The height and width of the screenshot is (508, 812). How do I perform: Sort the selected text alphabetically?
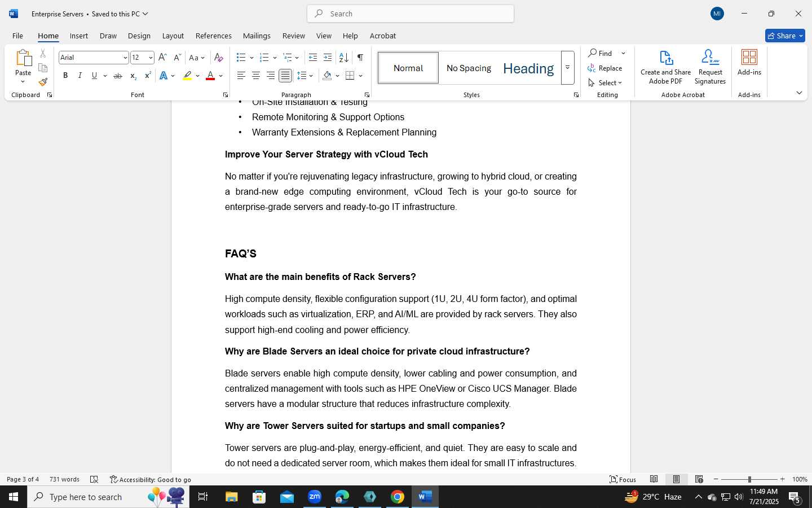(x=343, y=58)
